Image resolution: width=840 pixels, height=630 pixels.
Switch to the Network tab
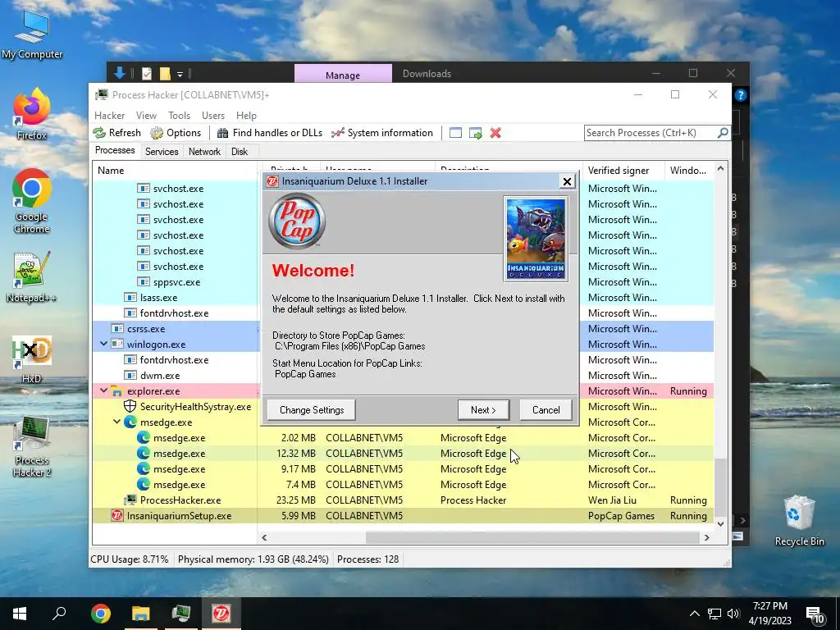pos(204,152)
